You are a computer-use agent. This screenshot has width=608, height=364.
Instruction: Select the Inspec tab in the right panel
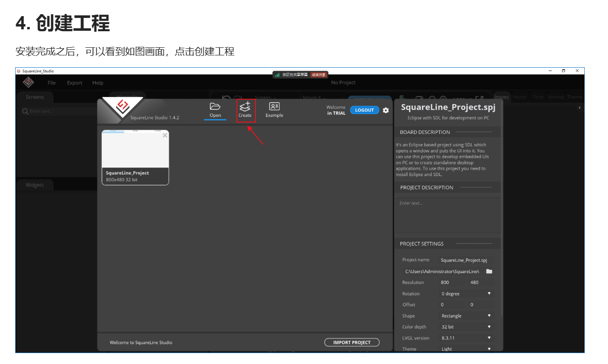click(502, 97)
